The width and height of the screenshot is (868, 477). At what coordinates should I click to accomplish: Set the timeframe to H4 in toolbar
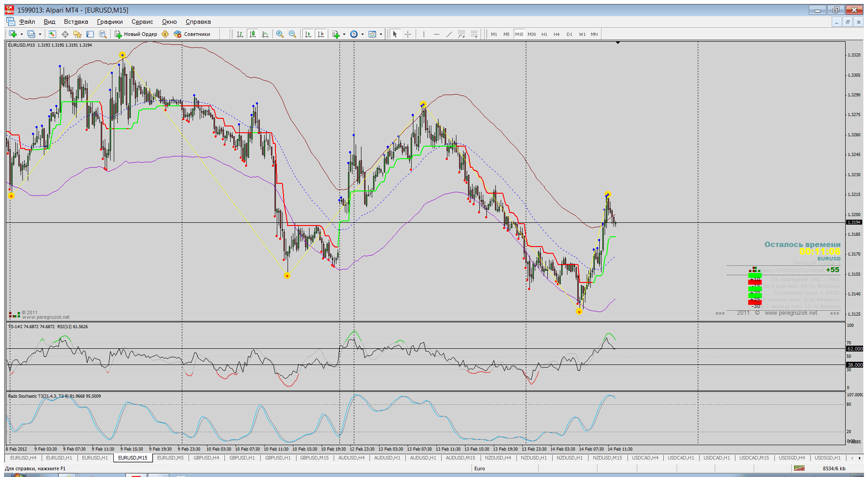[x=557, y=34]
